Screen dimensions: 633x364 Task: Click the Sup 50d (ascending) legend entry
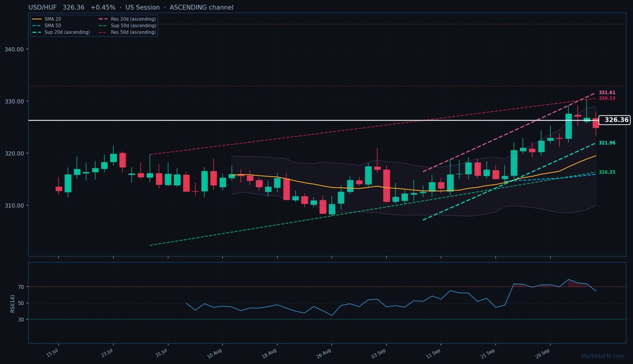click(x=127, y=25)
